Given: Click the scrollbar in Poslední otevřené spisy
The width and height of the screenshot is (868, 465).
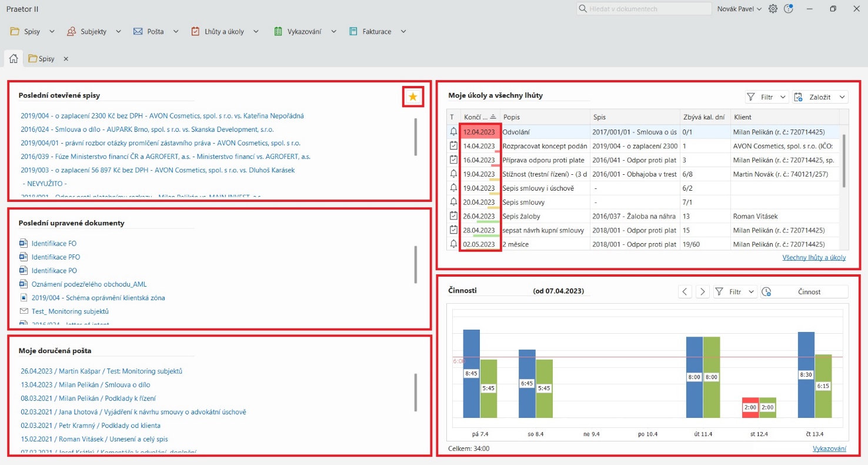Looking at the screenshot, I should click(x=416, y=137).
